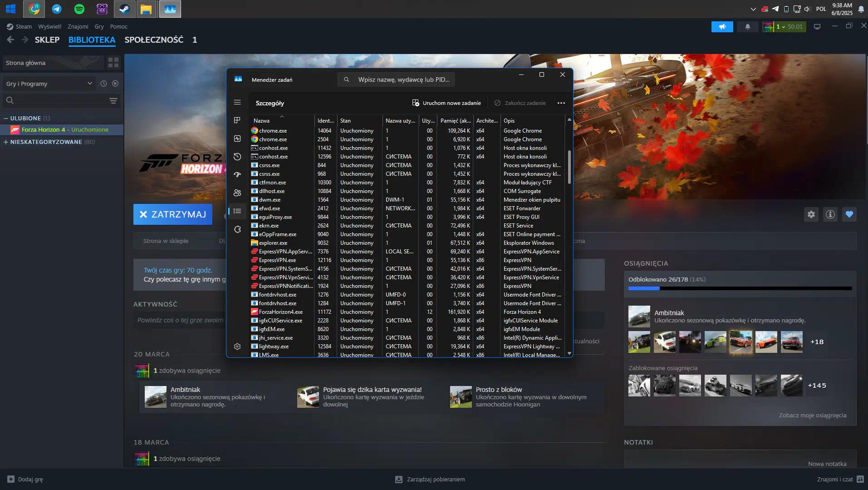868x490 pixels.
Task: Open Spotify from the Windows taskbar
Action: tap(79, 9)
